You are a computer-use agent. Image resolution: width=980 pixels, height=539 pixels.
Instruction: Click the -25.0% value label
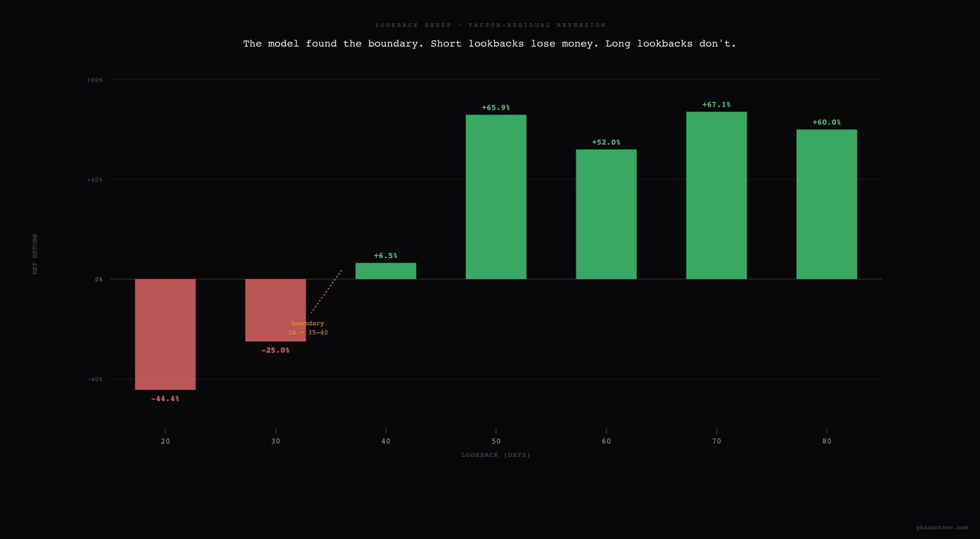pos(276,350)
